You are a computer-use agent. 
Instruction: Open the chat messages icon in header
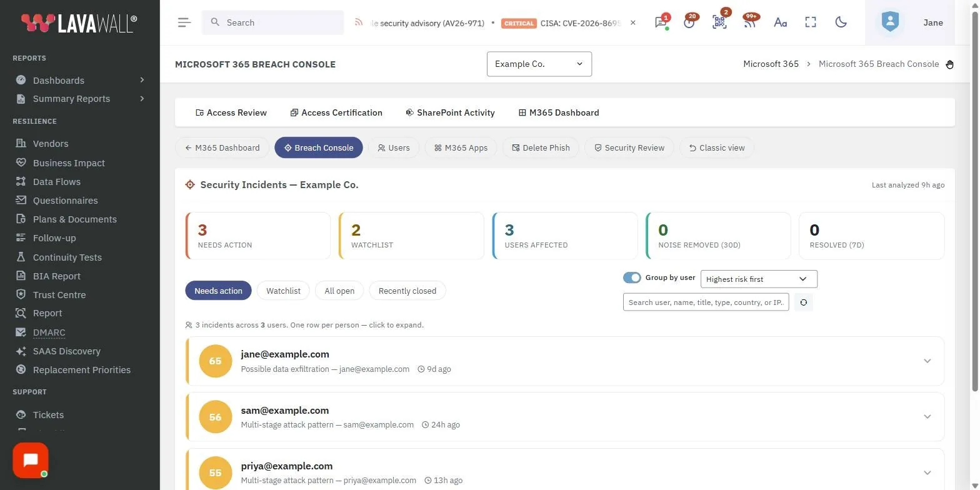[x=661, y=22]
